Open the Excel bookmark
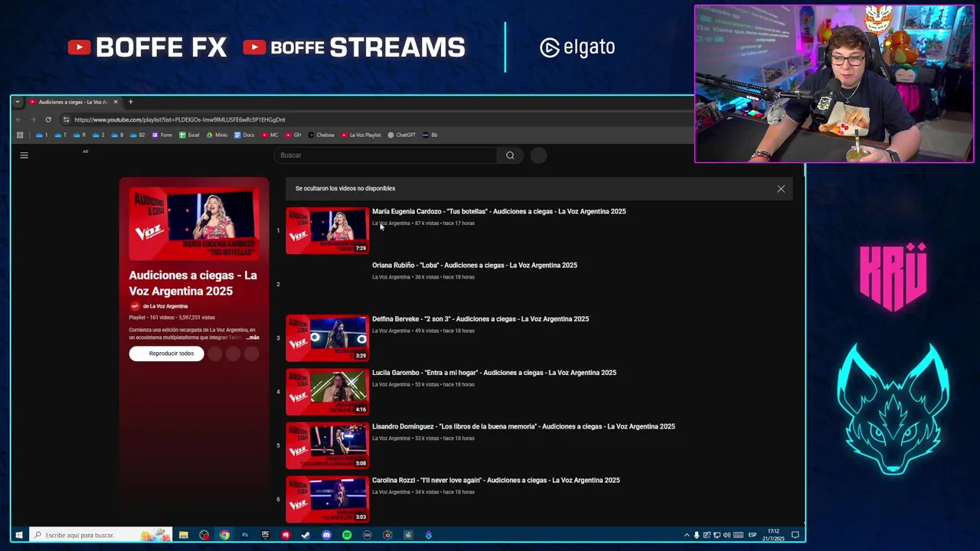 [189, 135]
